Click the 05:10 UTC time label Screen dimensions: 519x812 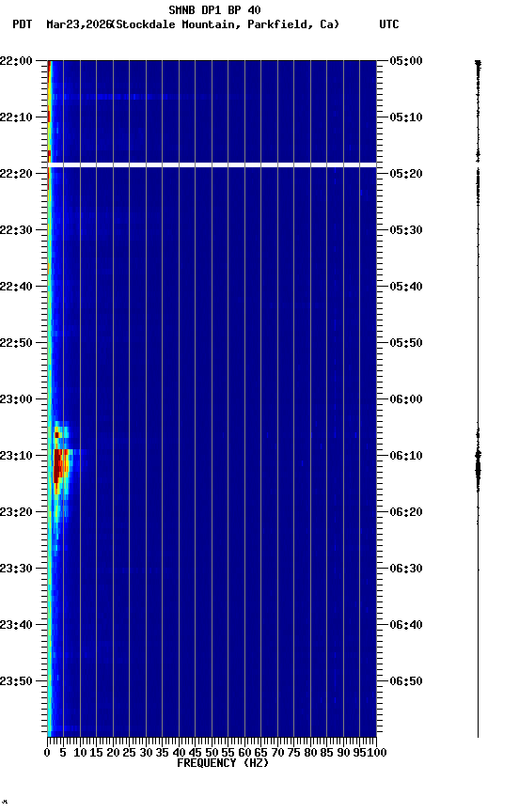click(x=406, y=117)
